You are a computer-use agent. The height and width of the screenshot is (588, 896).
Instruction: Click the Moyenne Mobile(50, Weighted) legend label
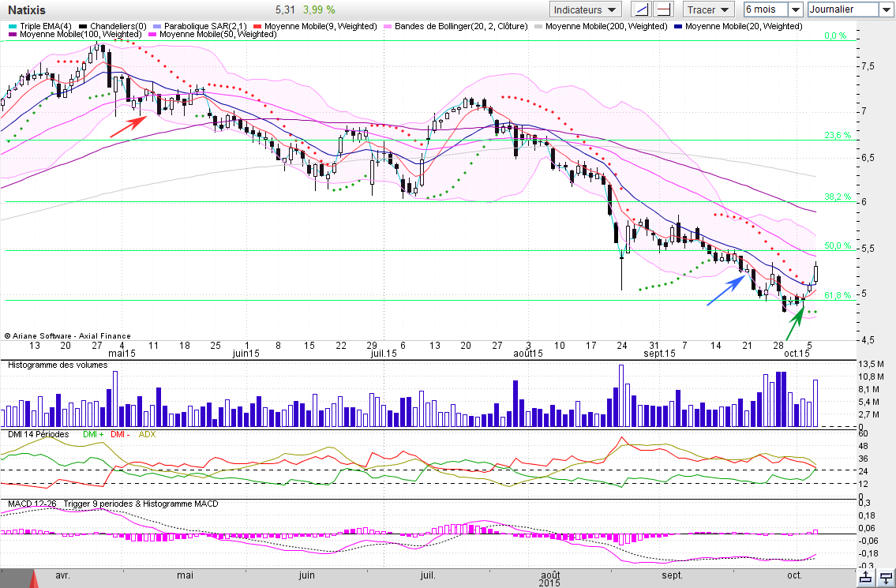[218, 34]
